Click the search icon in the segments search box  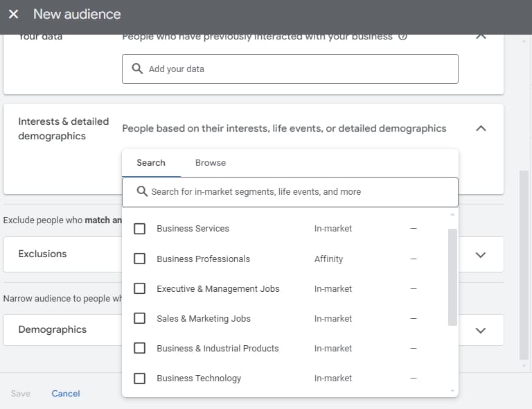[142, 191]
